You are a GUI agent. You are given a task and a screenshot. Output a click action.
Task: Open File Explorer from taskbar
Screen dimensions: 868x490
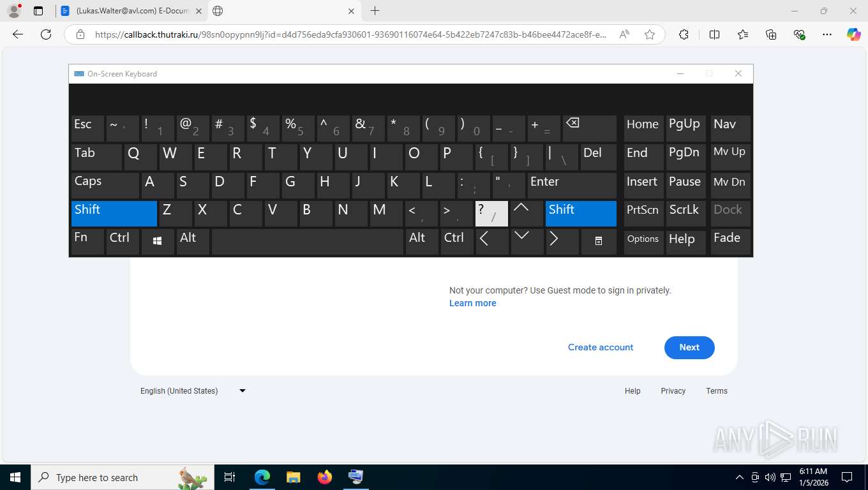point(293,477)
